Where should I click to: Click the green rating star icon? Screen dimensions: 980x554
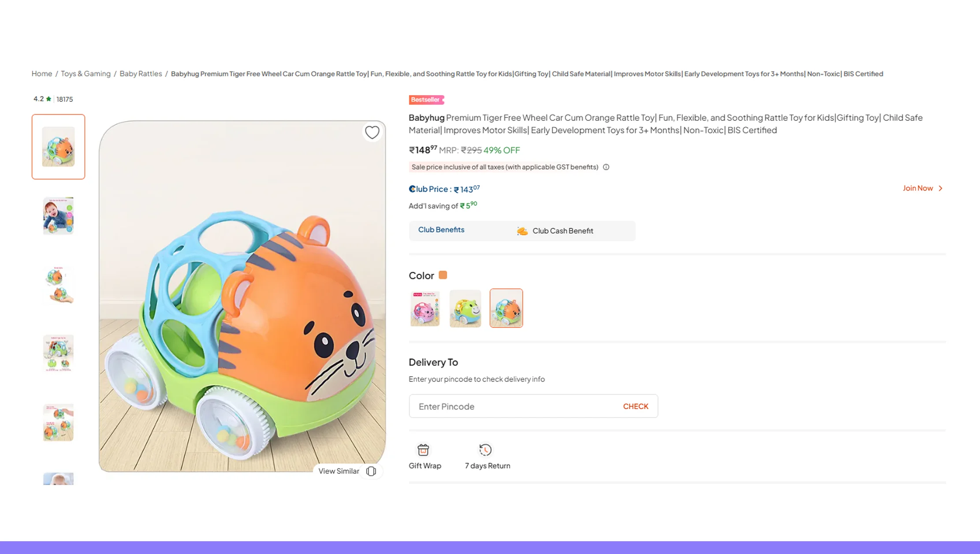tap(48, 99)
